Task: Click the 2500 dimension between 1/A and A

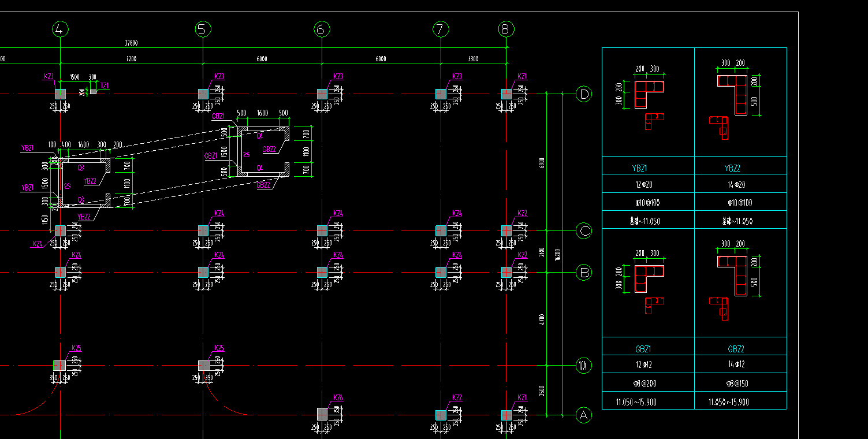Action: point(542,390)
